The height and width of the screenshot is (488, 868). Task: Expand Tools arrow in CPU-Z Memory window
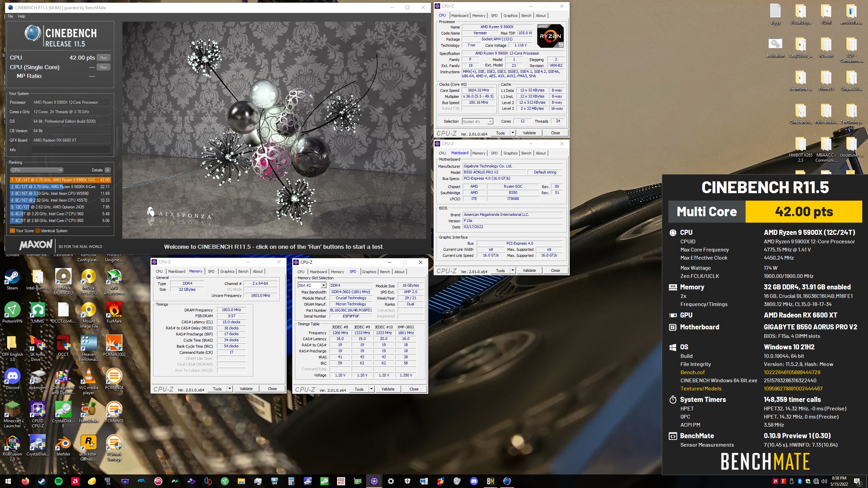230,389
